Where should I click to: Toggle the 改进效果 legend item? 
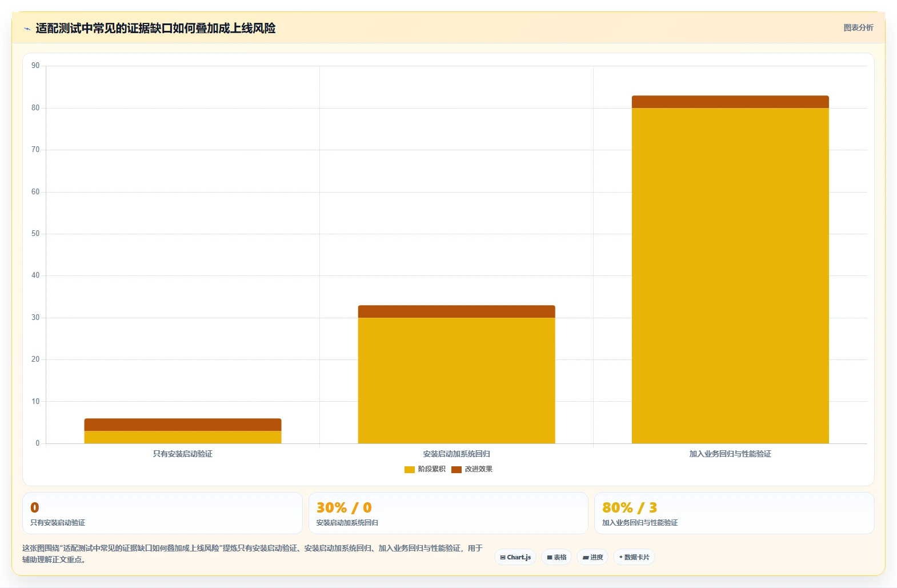tap(472, 469)
